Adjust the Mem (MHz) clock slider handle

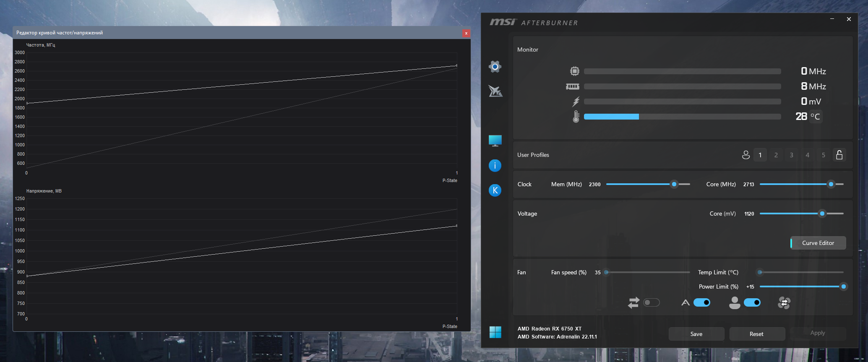pos(674,184)
